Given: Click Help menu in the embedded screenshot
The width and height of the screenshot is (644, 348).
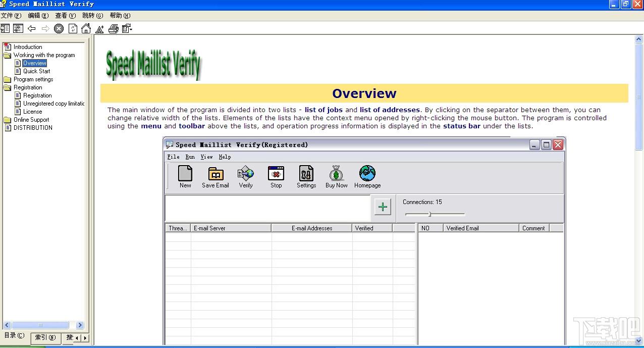Looking at the screenshot, I should pos(225,157).
